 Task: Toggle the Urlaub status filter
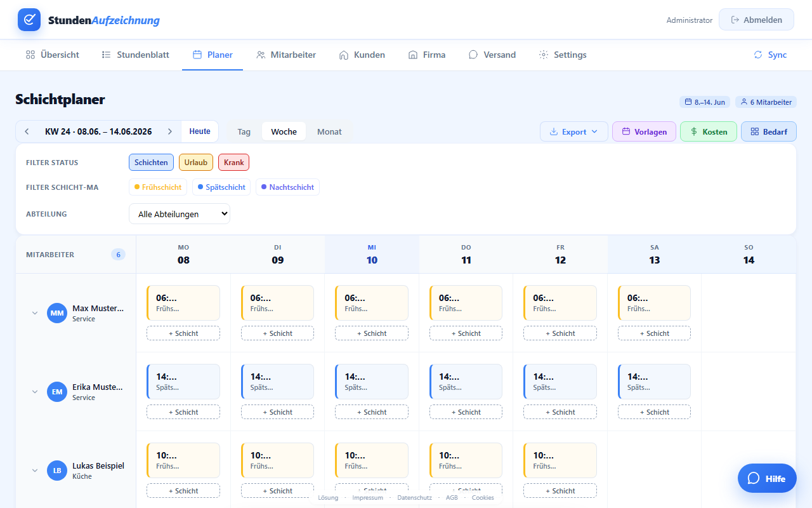pos(196,163)
